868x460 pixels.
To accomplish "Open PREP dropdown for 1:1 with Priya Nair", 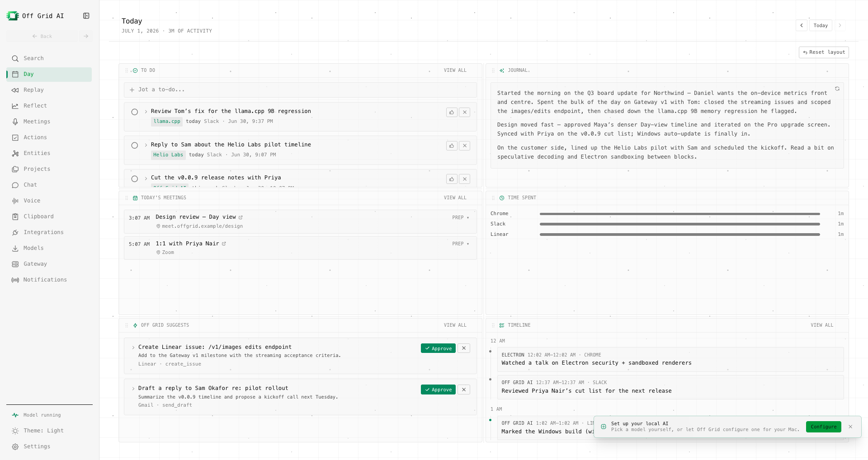I will tap(460, 244).
